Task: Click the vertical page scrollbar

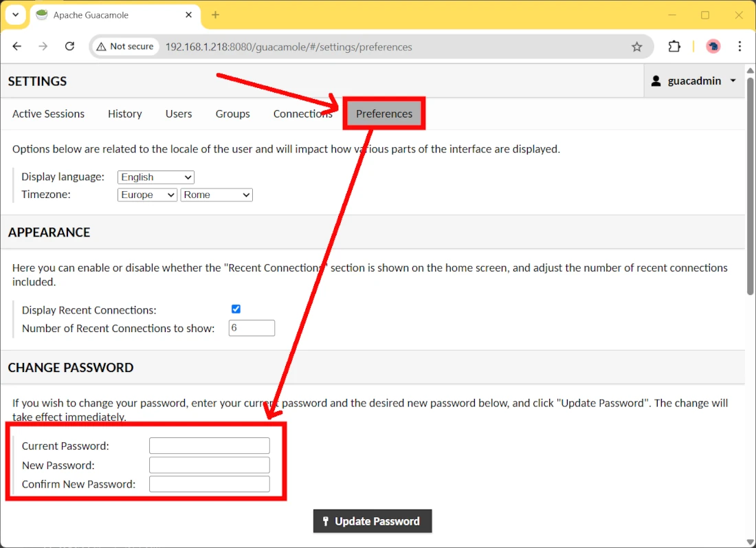Action: pos(750,186)
